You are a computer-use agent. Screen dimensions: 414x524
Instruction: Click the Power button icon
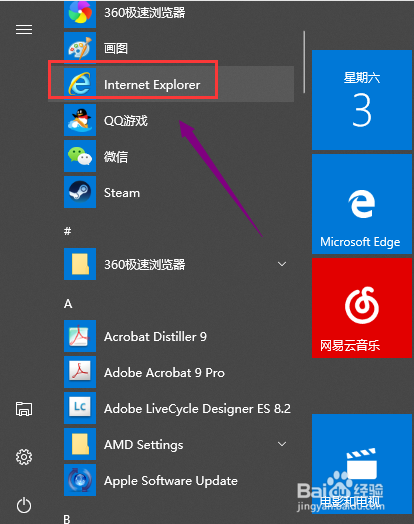[x=24, y=505]
